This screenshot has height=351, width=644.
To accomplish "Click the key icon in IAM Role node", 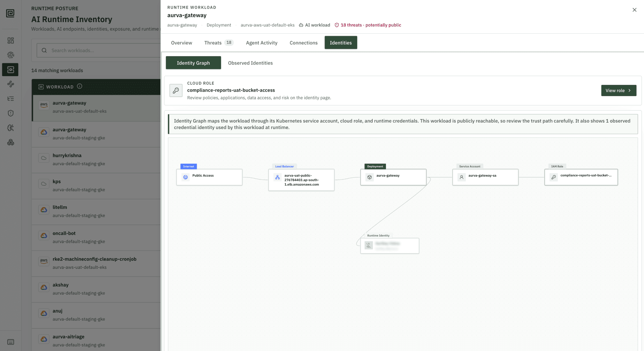I will (554, 177).
